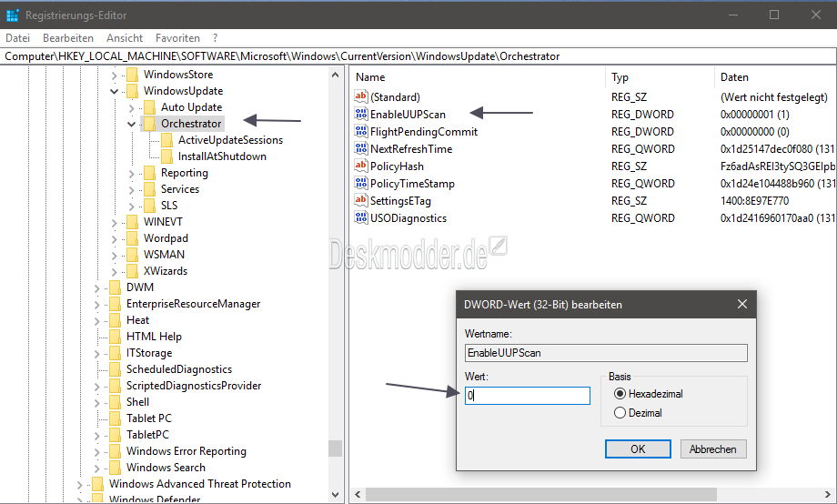Select the Hexadezimal radio button
The image size is (837, 504).
click(x=620, y=394)
